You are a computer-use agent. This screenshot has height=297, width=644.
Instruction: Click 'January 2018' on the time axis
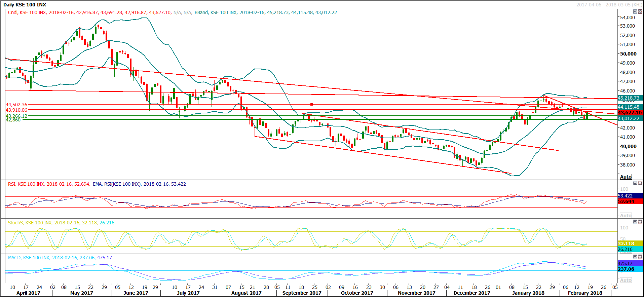click(528, 293)
